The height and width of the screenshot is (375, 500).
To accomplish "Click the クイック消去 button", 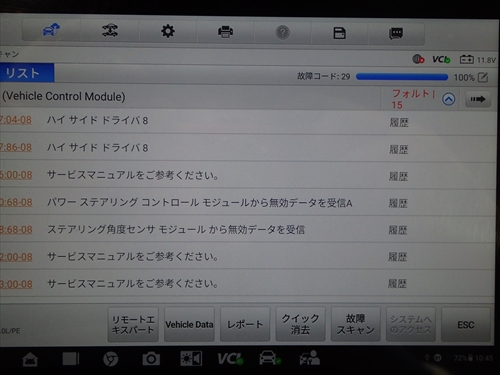I will click(300, 324).
